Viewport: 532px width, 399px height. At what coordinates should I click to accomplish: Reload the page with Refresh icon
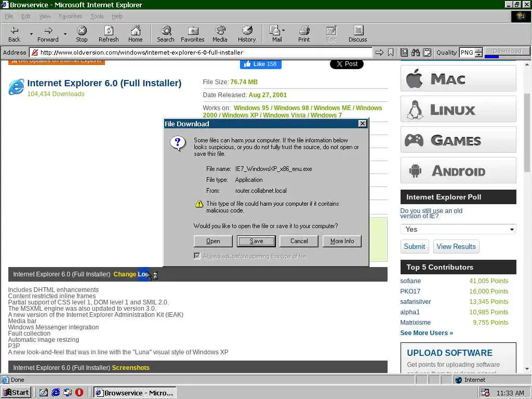pos(109,34)
